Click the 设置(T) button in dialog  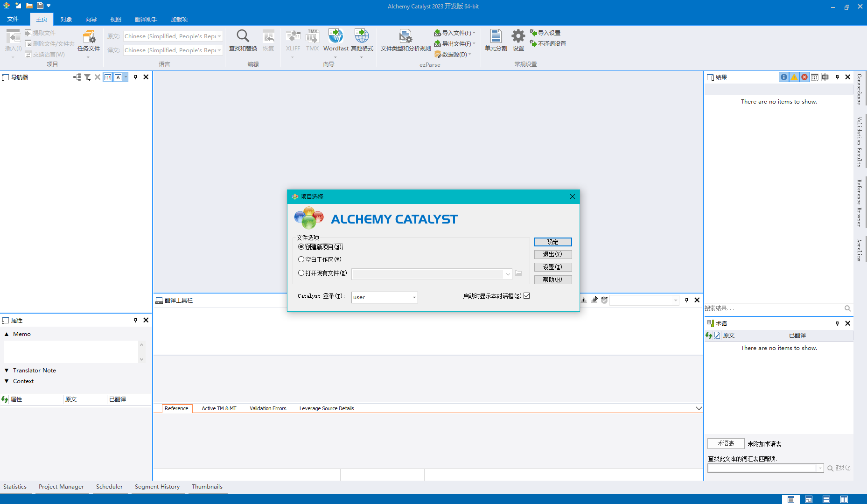[x=553, y=267]
